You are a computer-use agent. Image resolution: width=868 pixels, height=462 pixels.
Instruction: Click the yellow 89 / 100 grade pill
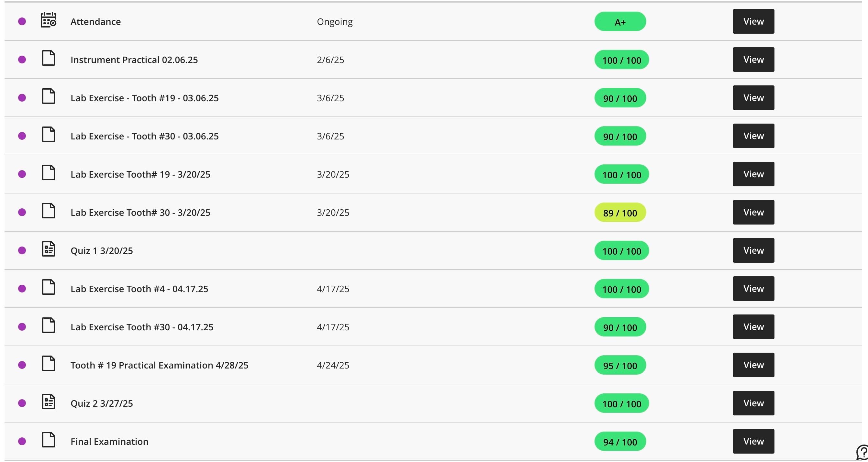[620, 213]
